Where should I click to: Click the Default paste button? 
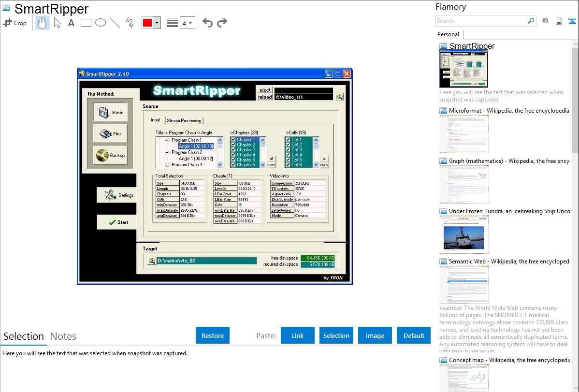[x=414, y=335]
